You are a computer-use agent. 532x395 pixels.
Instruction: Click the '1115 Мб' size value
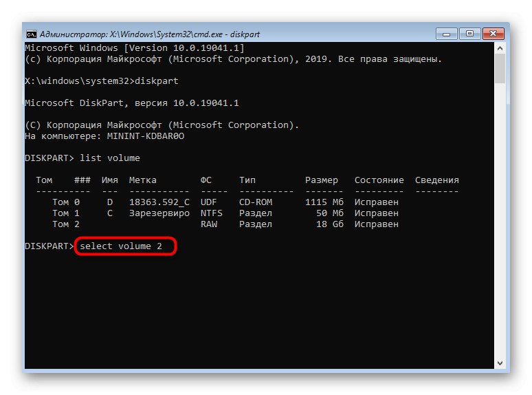[x=324, y=202]
